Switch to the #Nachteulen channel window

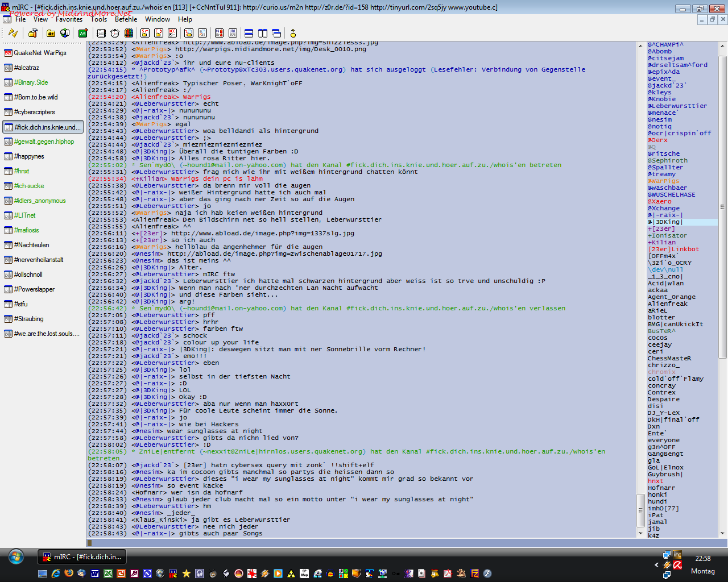click(x=31, y=245)
